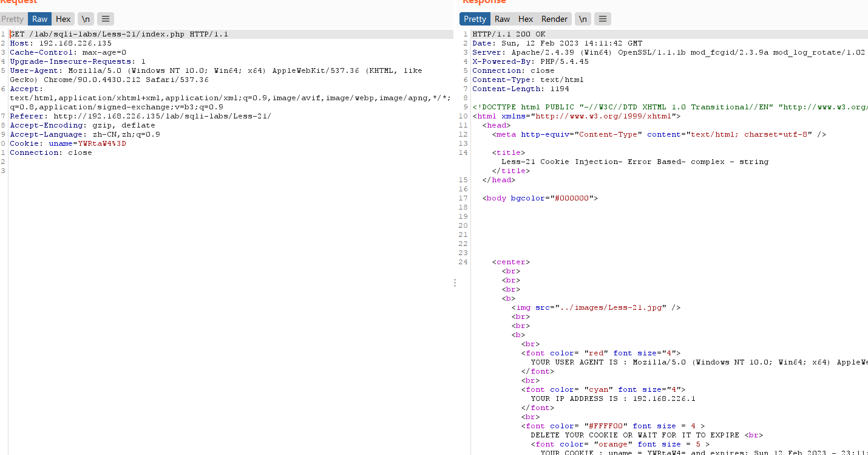The image size is (868, 455).
Task: Click the opening center tag in response
Action: point(511,262)
